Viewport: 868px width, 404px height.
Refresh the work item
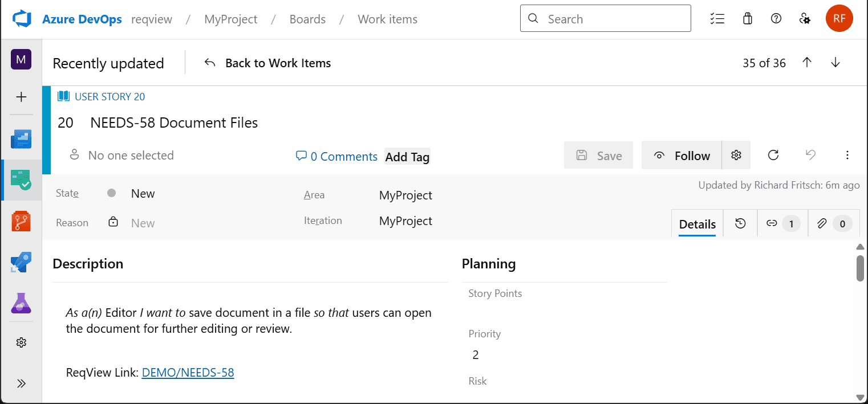(x=773, y=154)
